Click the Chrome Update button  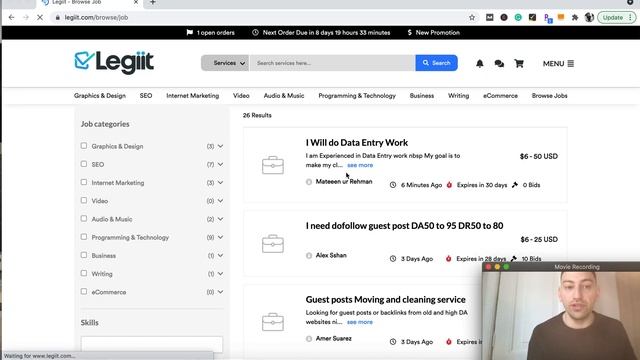616,18
